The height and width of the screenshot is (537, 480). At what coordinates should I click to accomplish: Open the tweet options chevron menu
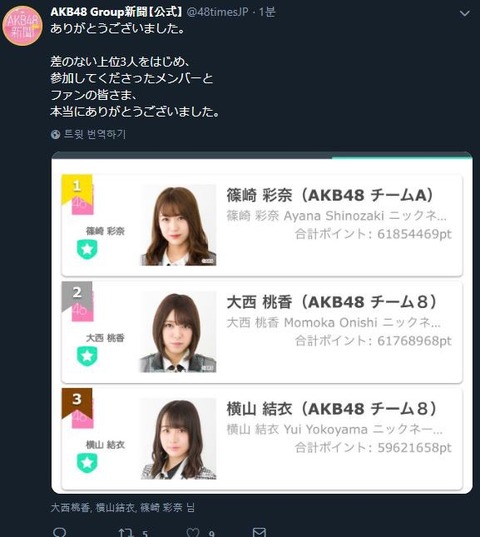(x=464, y=13)
